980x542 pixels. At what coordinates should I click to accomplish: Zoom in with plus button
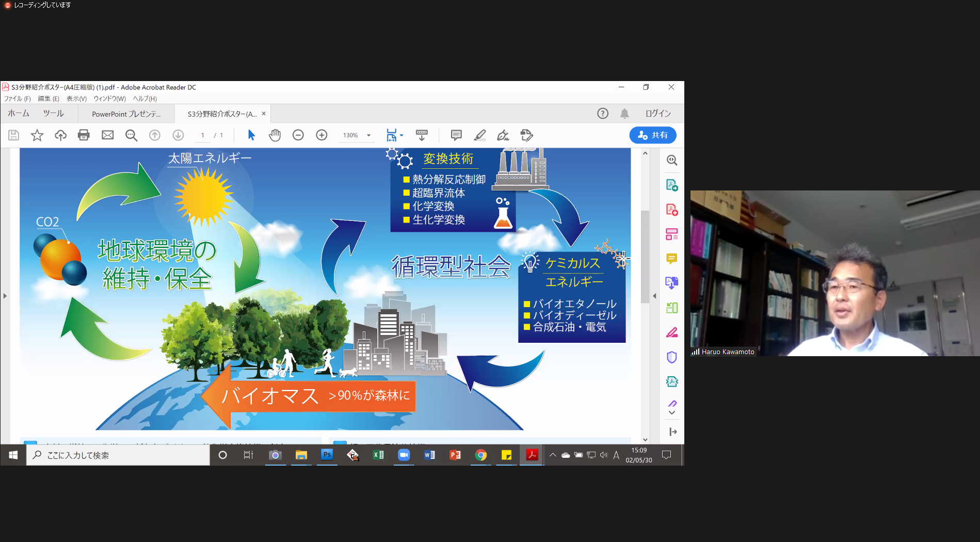322,135
